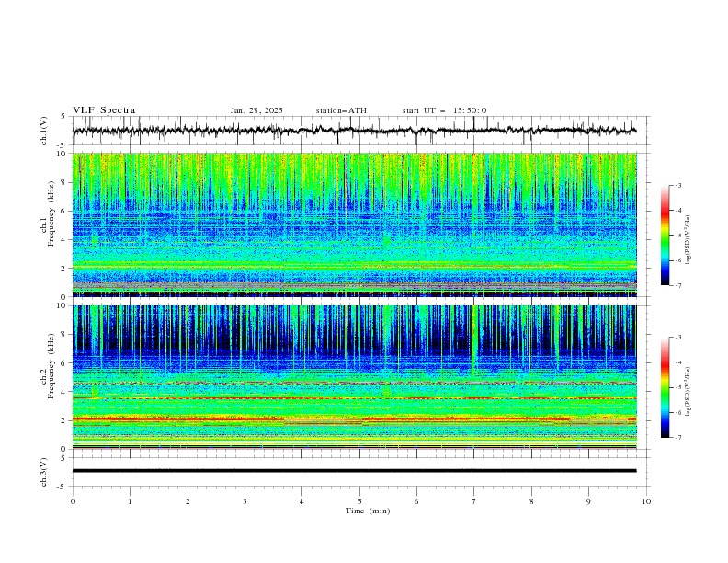728x563 pixels.
Task: Click the ch.2 colorbar "log(PSD)(V²/Hz)" label
Action: pyautogui.click(x=688, y=392)
